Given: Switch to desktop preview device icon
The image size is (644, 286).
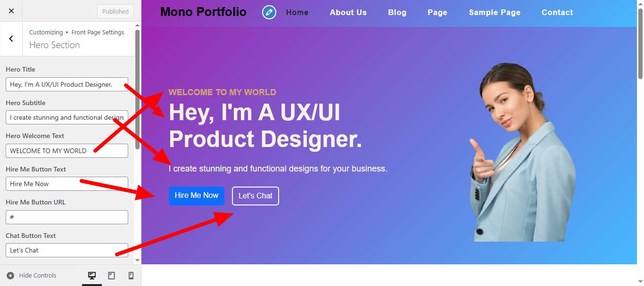Looking at the screenshot, I should tap(92, 276).
